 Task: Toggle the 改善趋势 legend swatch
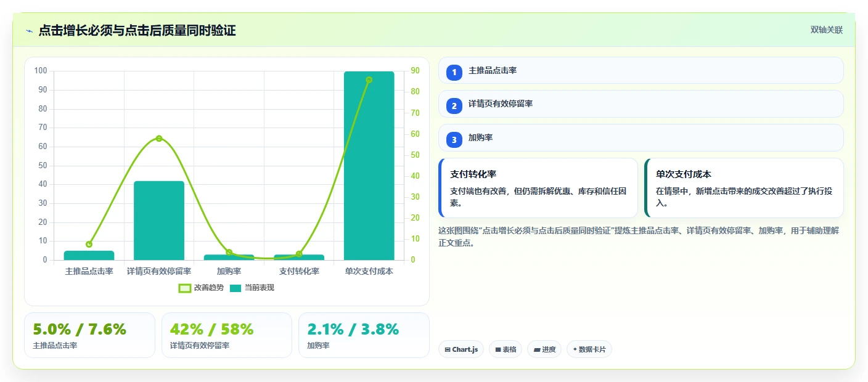(185, 288)
